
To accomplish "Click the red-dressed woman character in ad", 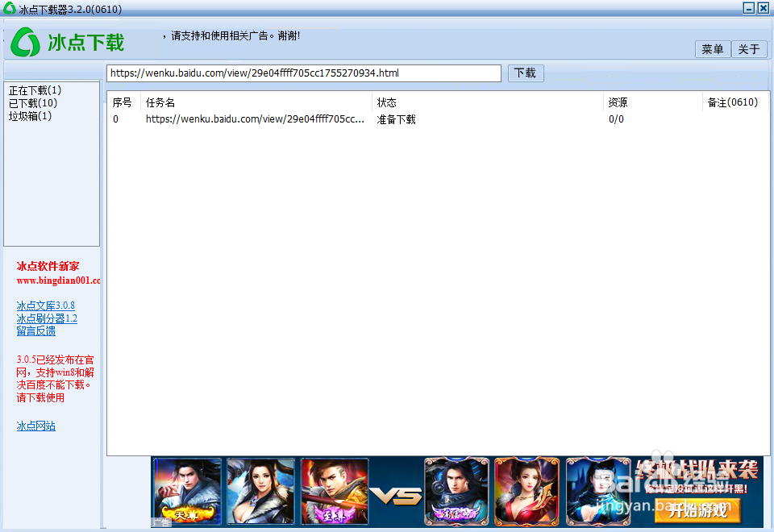I will pyautogui.click(x=526, y=491).
